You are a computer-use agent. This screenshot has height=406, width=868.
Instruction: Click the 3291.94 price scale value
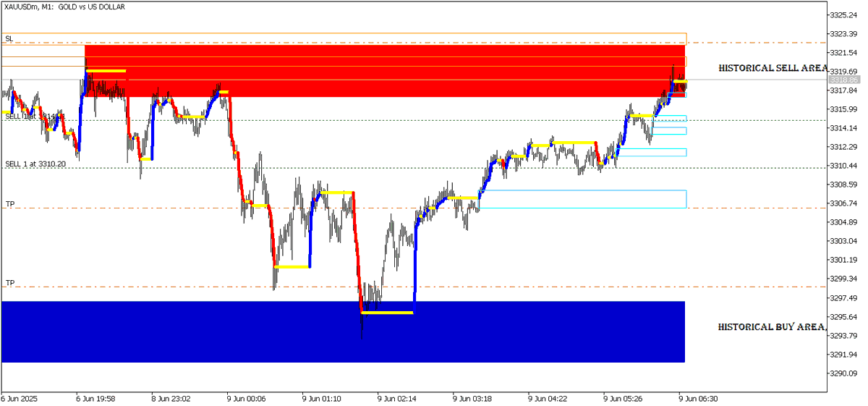(x=843, y=355)
